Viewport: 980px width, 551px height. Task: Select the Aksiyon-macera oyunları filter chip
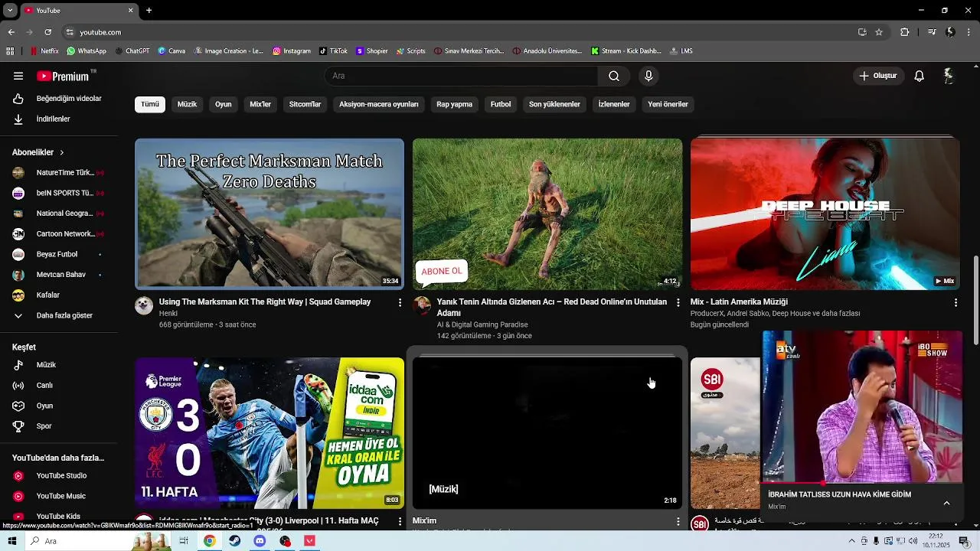(379, 104)
